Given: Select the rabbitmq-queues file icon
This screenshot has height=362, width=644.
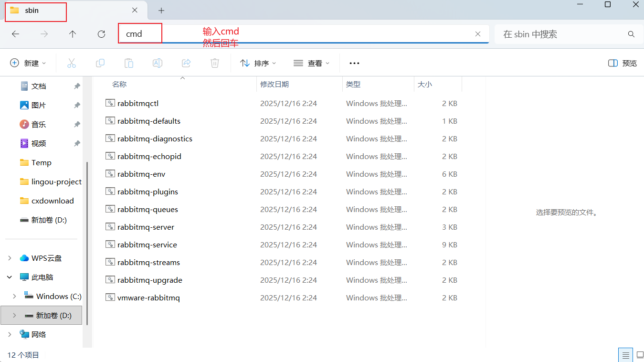Looking at the screenshot, I should tap(110, 209).
